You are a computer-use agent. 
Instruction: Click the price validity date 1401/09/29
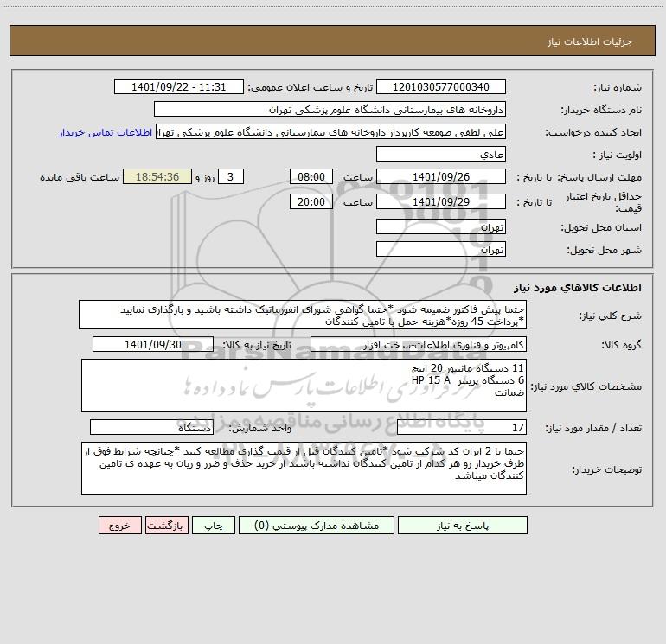(x=441, y=201)
